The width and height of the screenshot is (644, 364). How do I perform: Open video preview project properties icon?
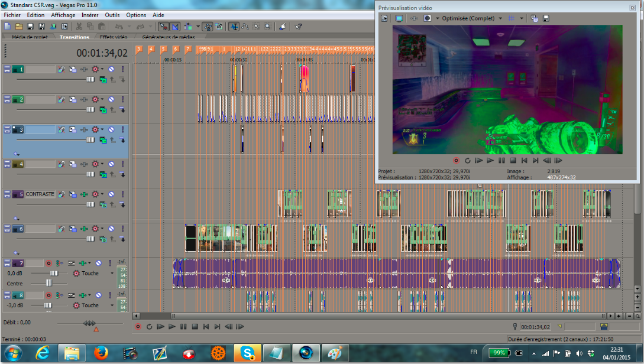pyautogui.click(x=384, y=18)
